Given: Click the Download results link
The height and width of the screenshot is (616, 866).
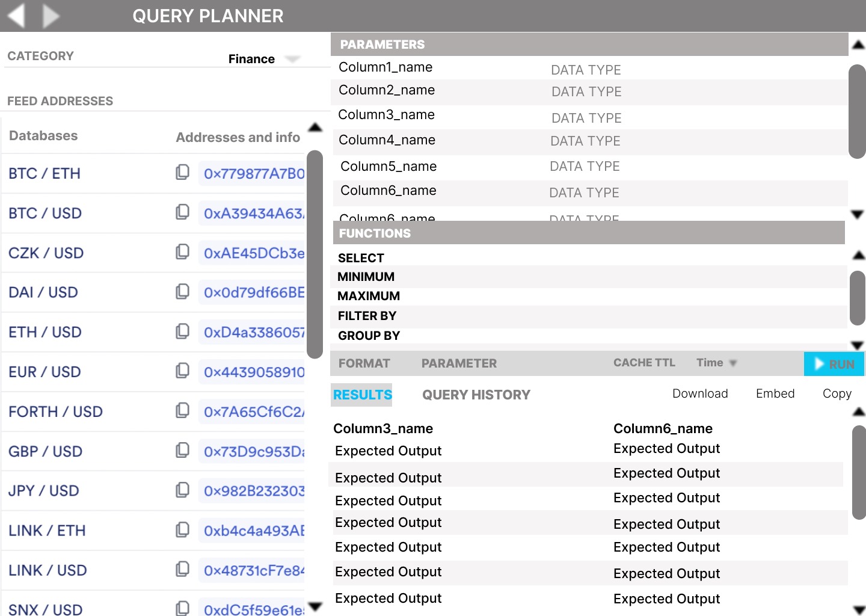Looking at the screenshot, I should pos(700,393).
